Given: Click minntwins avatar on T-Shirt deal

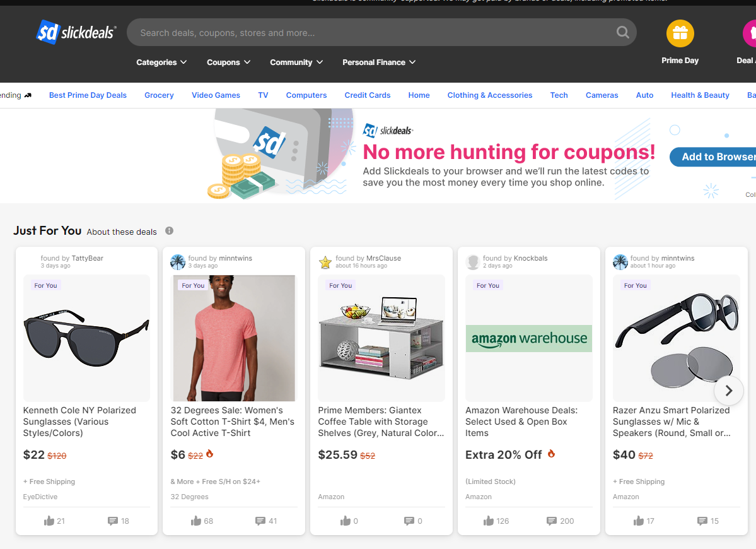Looking at the screenshot, I should pyautogui.click(x=178, y=262).
